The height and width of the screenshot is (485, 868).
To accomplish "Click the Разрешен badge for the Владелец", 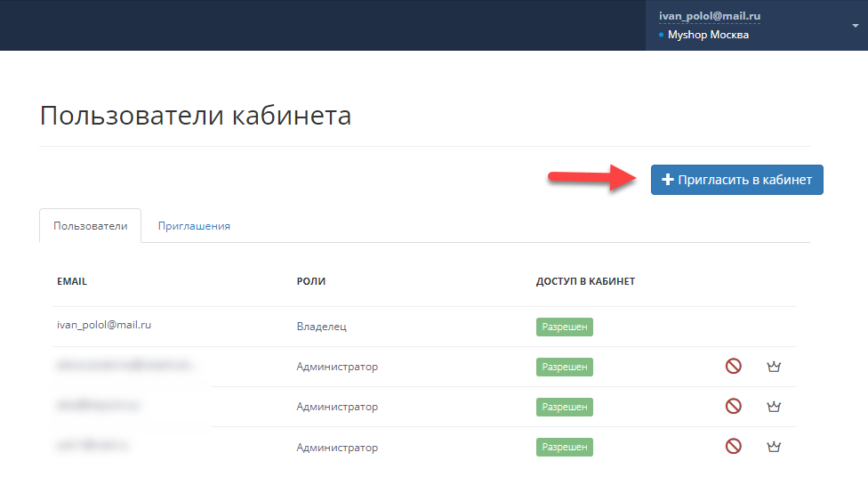I will tap(564, 327).
